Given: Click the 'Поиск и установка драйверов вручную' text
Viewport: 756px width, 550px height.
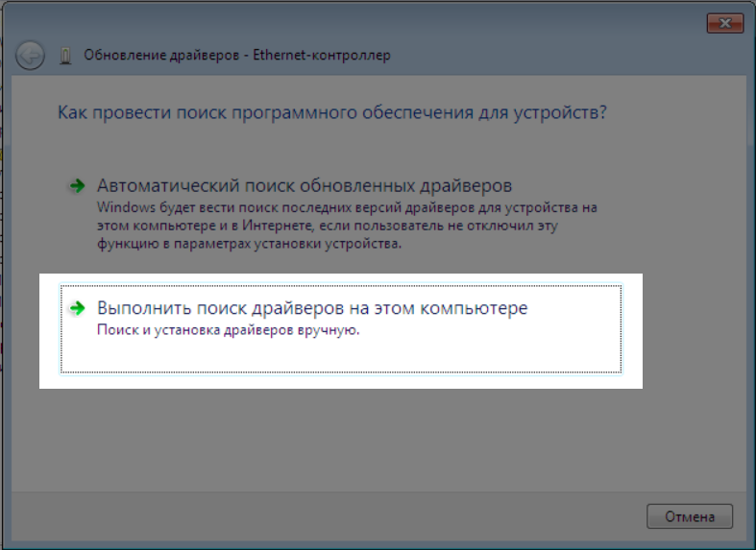Looking at the screenshot, I should 229,330.
